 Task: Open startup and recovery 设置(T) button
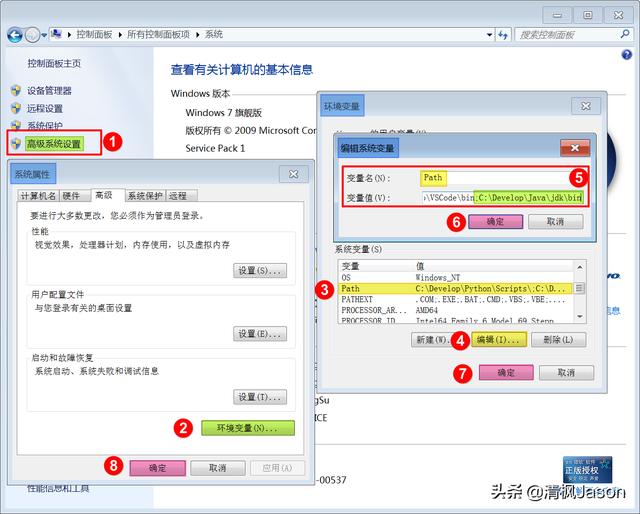(260, 397)
